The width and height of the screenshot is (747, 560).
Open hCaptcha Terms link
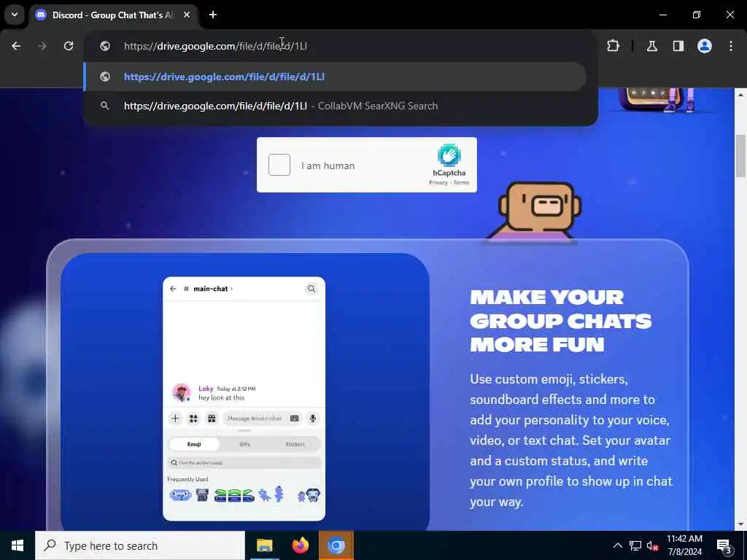click(461, 183)
